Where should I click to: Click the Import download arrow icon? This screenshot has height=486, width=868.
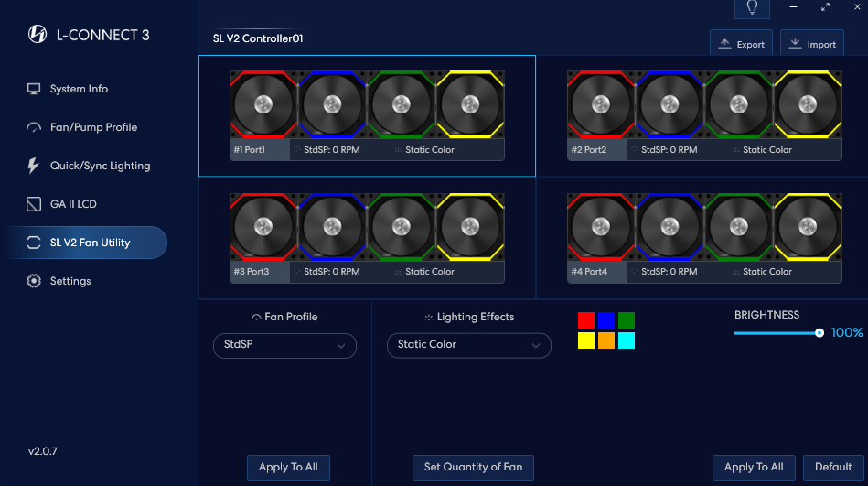[x=795, y=44]
